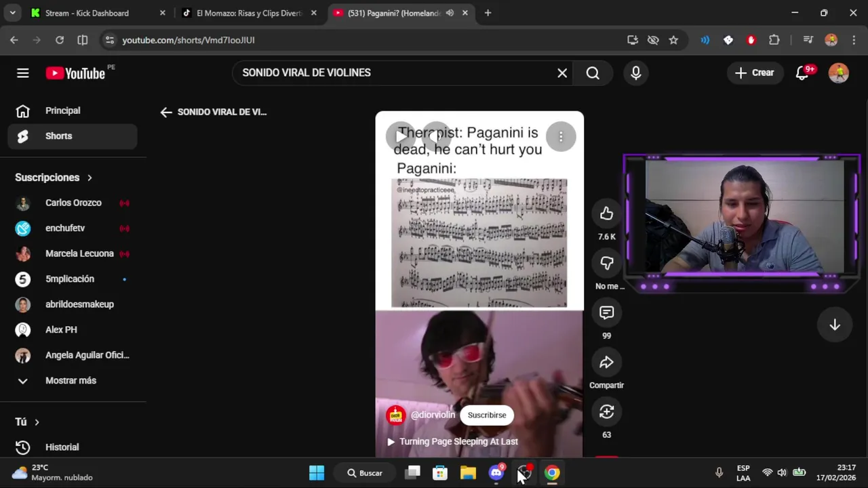The image size is (868, 488).
Task: Open enchufetv subscription channel
Action: (x=73, y=228)
